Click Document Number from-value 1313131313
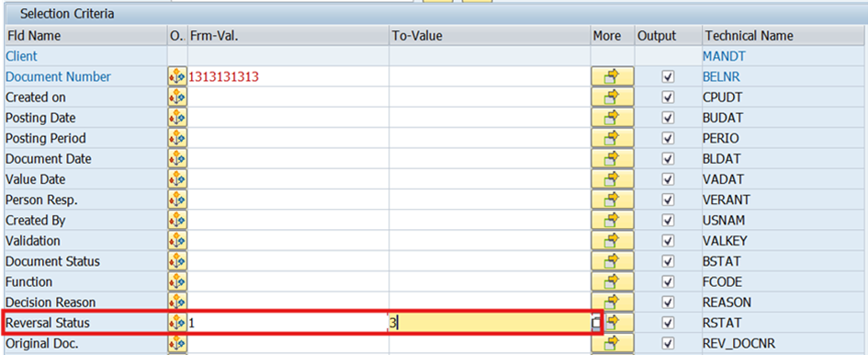Viewport: 868px width, 355px height. (x=223, y=77)
